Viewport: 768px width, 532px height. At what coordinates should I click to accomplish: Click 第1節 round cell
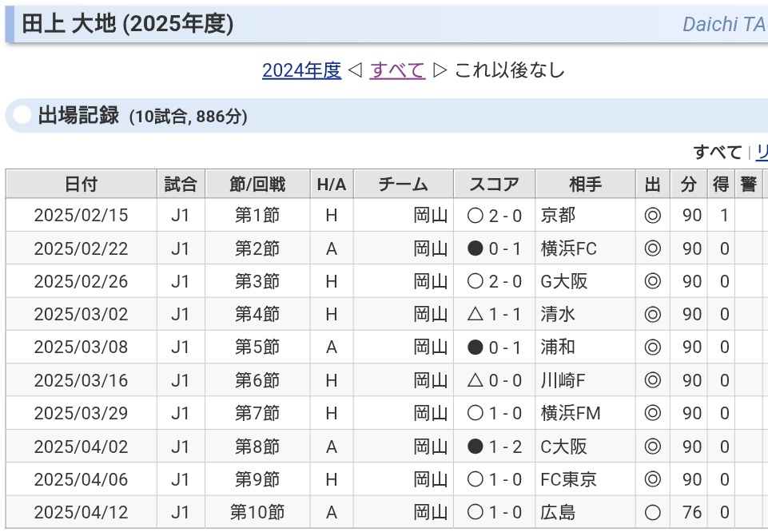pos(257,216)
